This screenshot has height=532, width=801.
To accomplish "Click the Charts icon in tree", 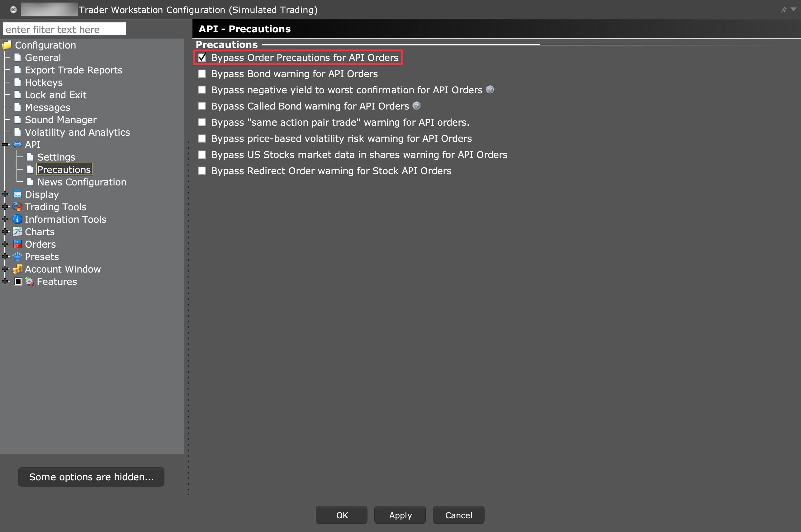I will pos(17,232).
